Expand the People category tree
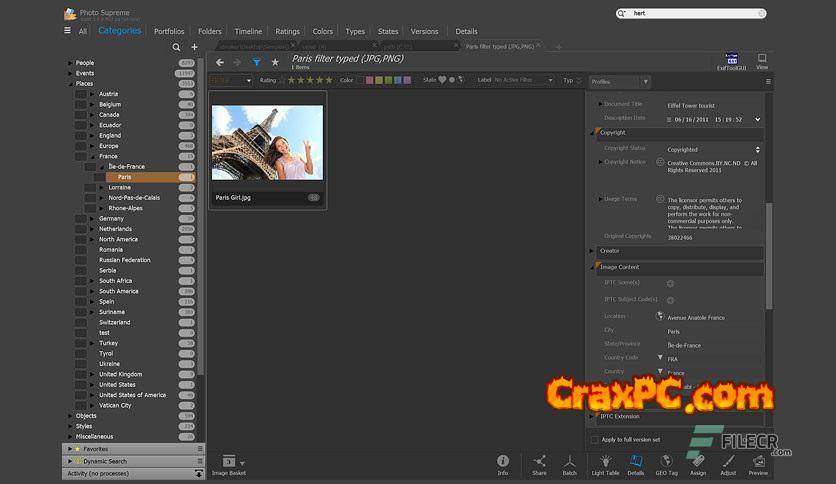The height and width of the screenshot is (484, 836). (71, 63)
